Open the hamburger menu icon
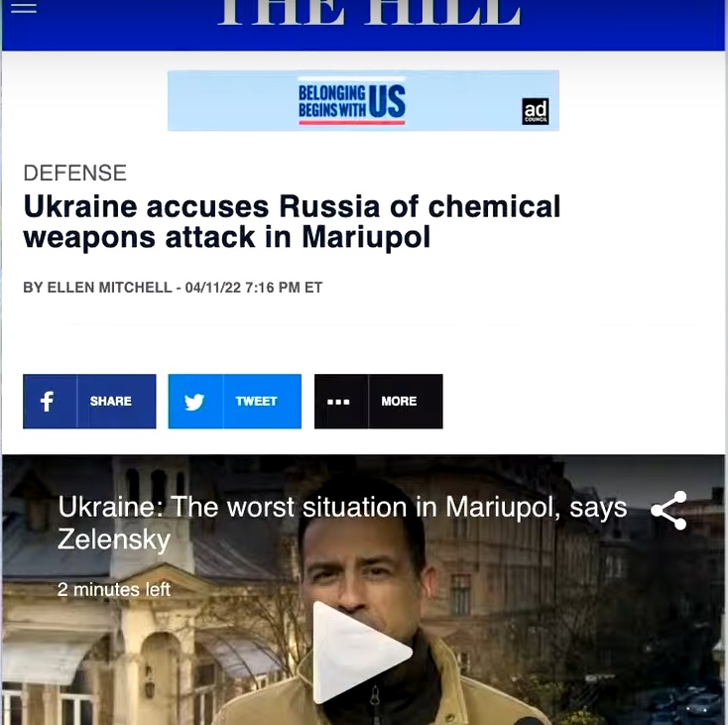This screenshot has width=728, height=725. pyautogui.click(x=24, y=7)
